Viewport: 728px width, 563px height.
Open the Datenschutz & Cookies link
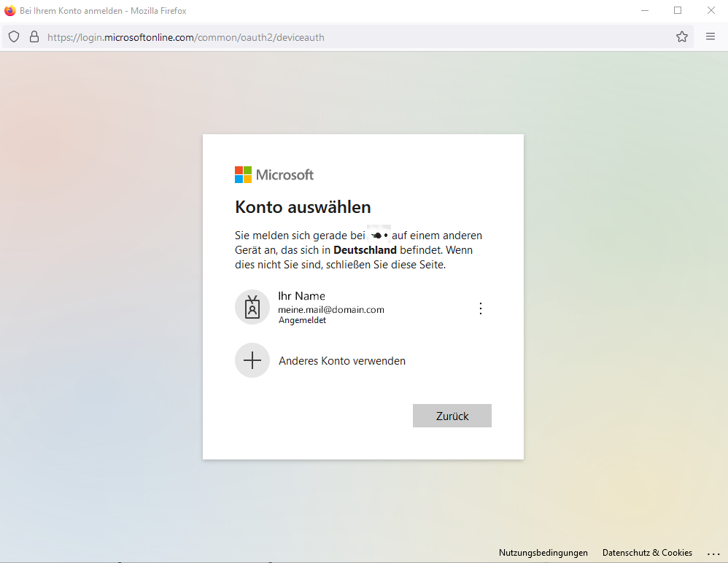(x=647, y=553)
